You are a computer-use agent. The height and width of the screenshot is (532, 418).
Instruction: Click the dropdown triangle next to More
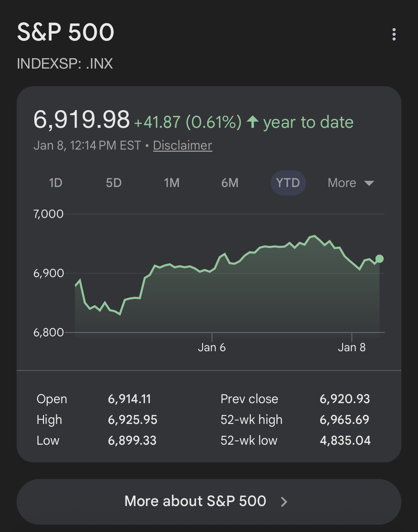pos(369,183)
